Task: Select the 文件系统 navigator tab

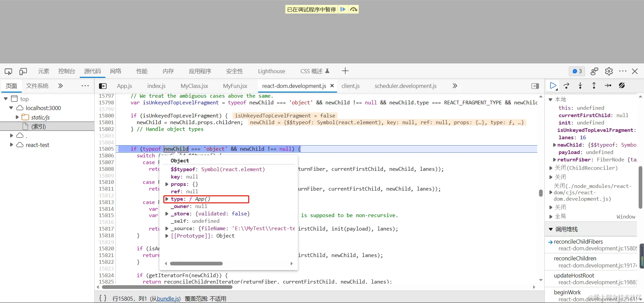Action: pyautogui.click(x=37, y=86)
